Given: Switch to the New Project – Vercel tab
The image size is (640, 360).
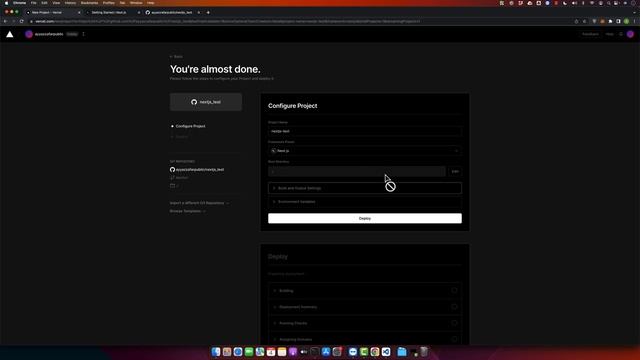Looking at the screenshot, I should [x=52, y=13].
